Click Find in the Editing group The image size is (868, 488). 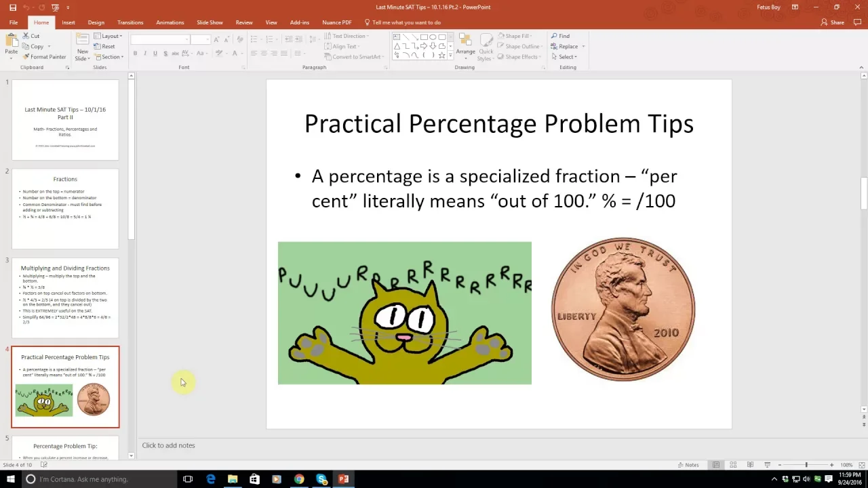560,36
